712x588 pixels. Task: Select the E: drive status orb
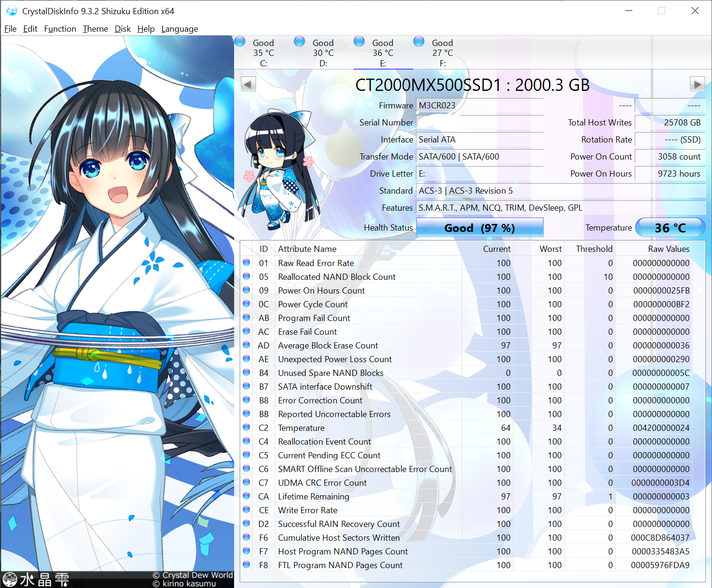tap(359, 42)
